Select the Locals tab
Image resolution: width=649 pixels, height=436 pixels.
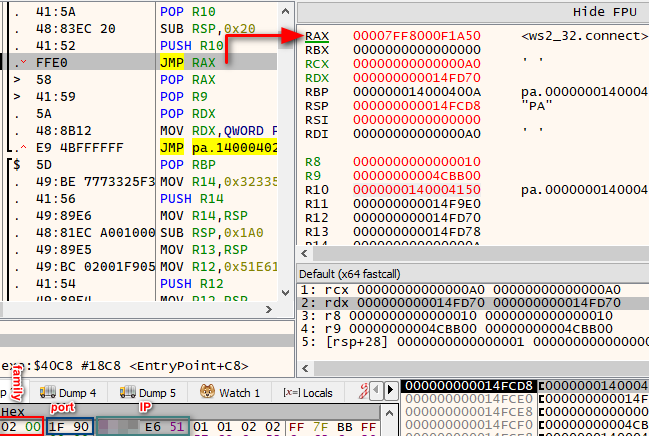(308, 393)
